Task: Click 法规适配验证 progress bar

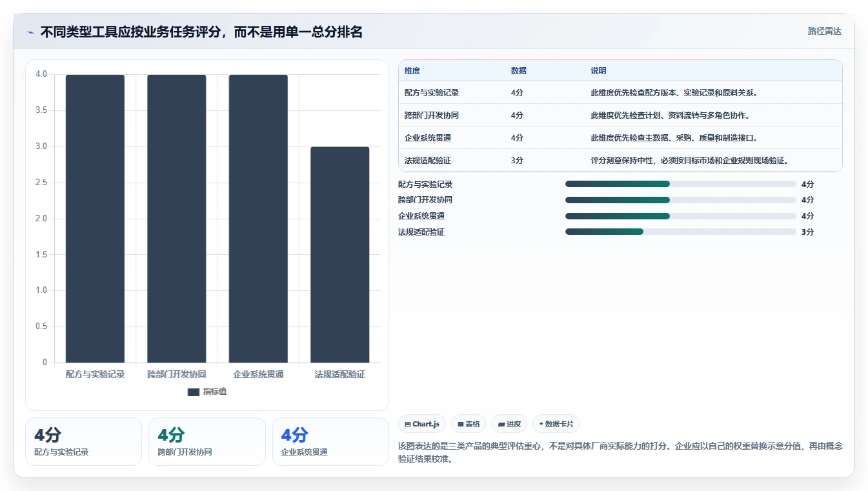Action: click(681, 232)
